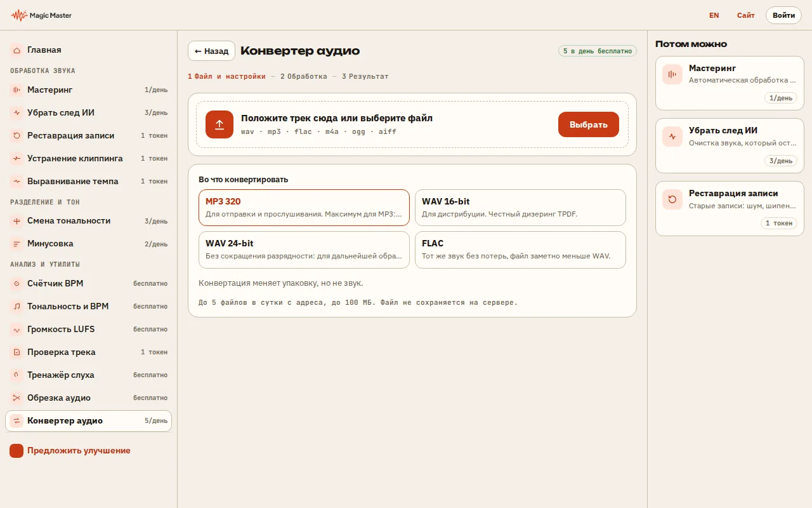
Task: Click the Счётчик BPM icon
Action: 16,284
